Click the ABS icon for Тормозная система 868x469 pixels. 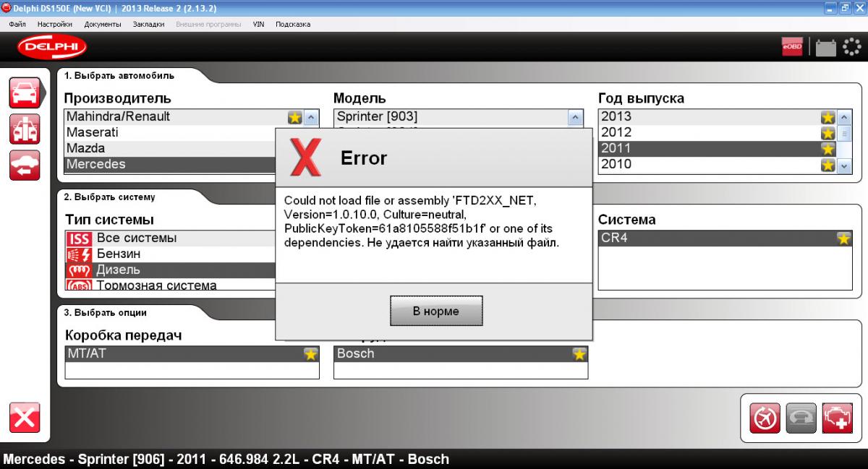[x=79, y=285]
